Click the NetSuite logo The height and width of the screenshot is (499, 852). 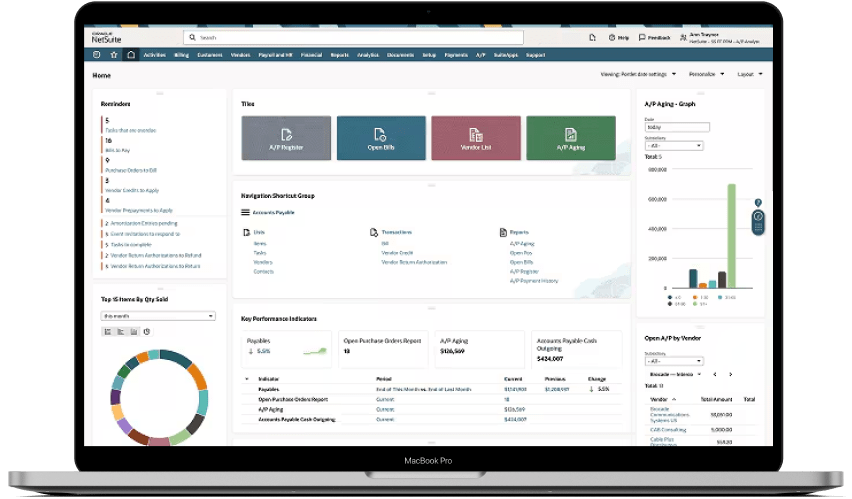(106, 38)
